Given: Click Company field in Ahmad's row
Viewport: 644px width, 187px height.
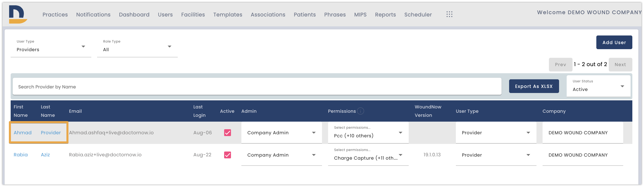Looking at the screenshot, I should [x=583, y=133].
